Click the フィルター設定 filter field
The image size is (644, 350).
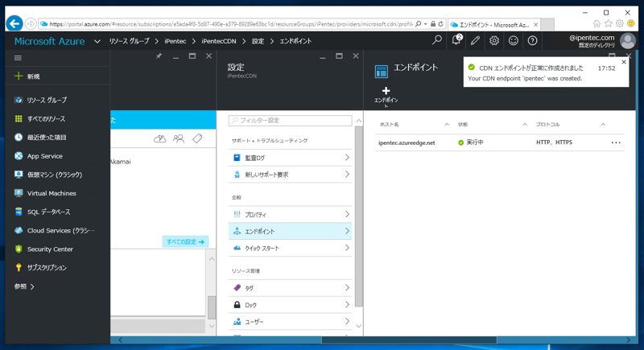point(290,120)
